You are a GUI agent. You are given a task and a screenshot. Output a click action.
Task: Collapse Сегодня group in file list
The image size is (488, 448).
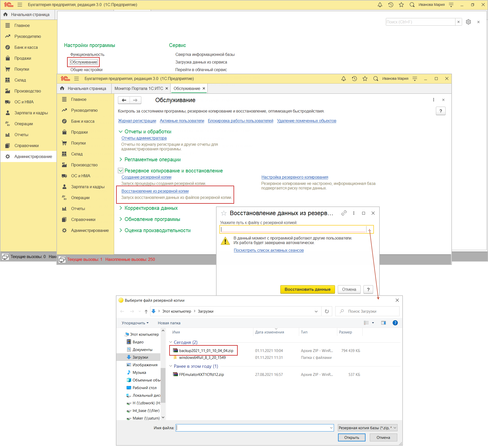pos(171,342)
